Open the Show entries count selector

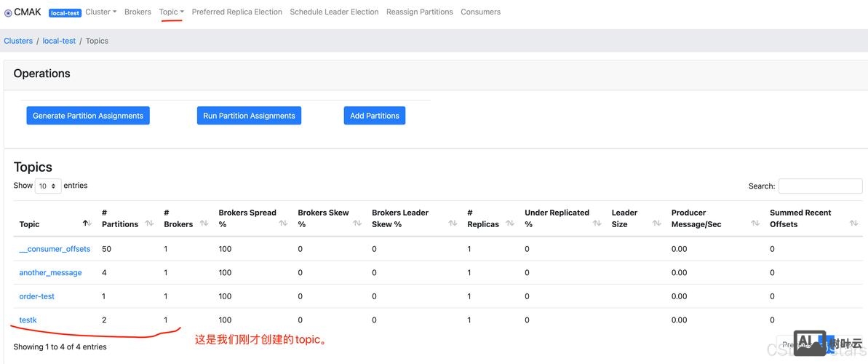click(48, 186)
